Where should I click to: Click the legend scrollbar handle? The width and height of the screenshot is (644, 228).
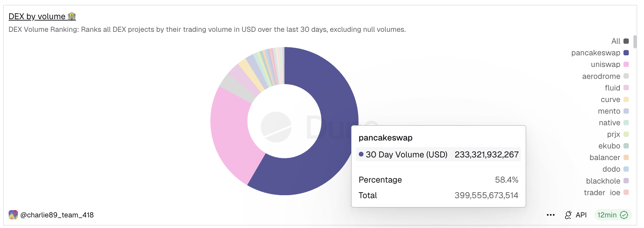coord(635,42)
